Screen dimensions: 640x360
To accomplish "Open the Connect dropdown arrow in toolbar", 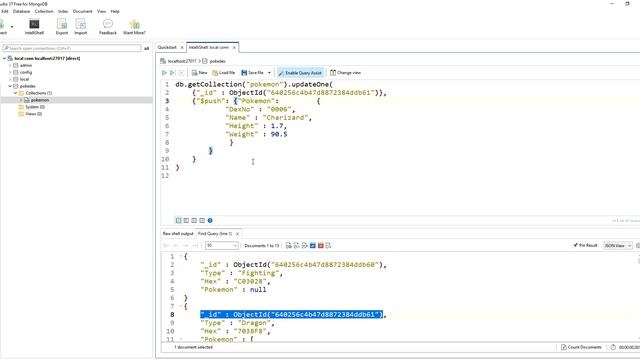I will [12, 27].
